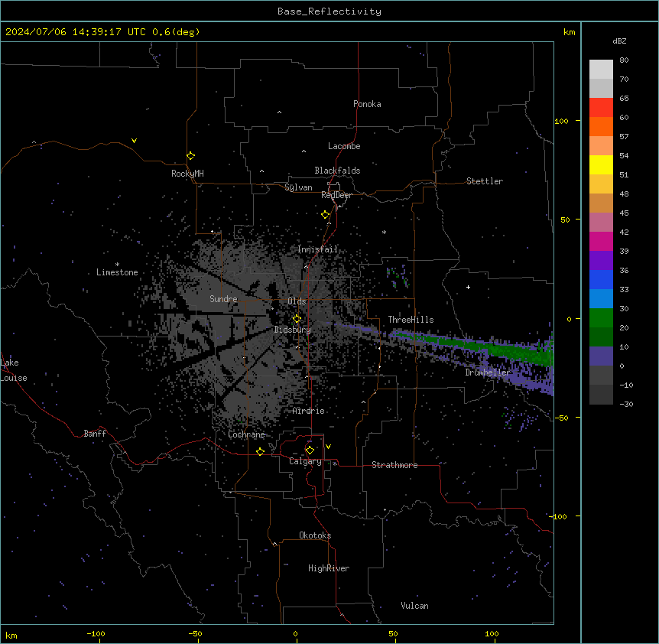Select the dark green 10-20 dBZ legend swatch
This screenshot has width=659, height=644.
601,337
